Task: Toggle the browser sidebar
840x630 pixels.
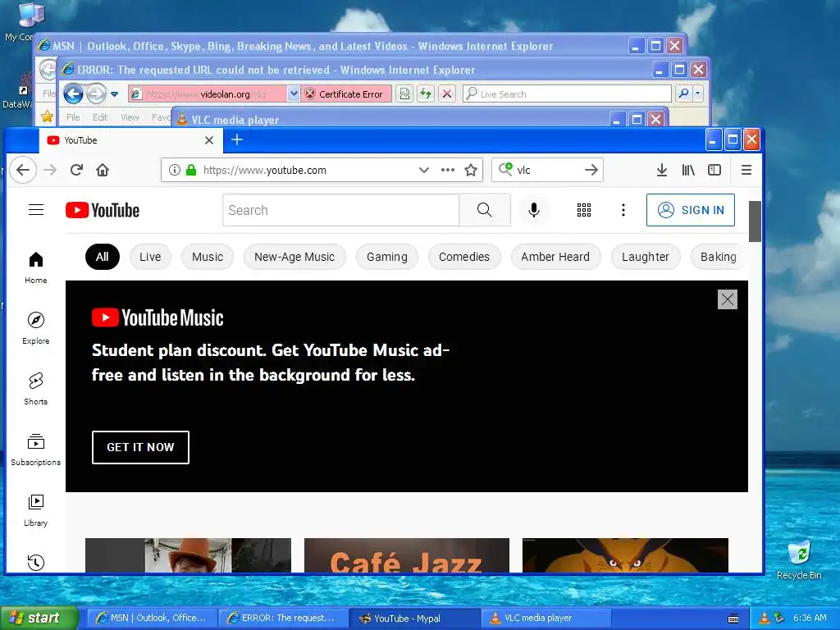Action: (714, 171)
